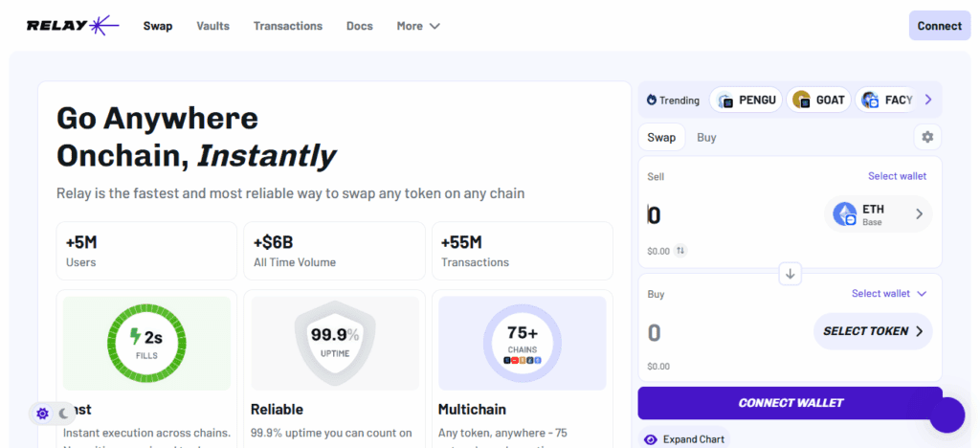Image resolution: width=980 pixels, height=448 pixels.
Task: Focus the Sell amount input field
Action: pyautogui.click(x=731, y=215)
